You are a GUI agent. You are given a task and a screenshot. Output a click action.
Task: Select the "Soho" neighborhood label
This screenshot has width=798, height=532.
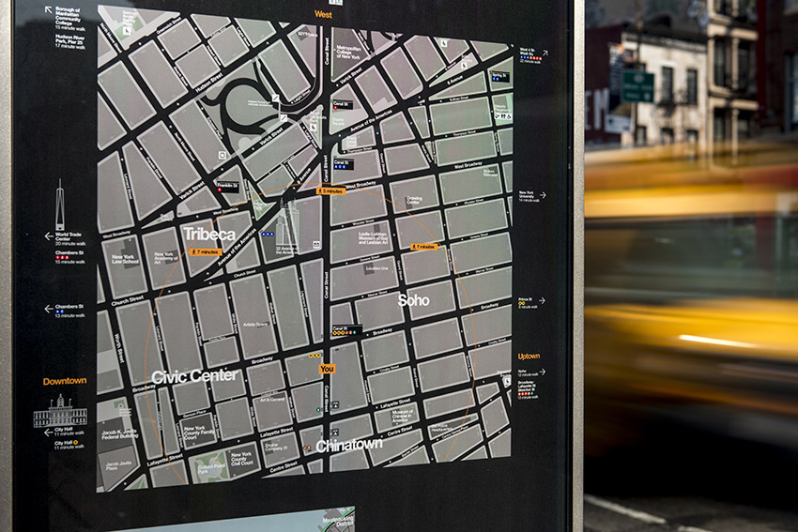(413, 300)
